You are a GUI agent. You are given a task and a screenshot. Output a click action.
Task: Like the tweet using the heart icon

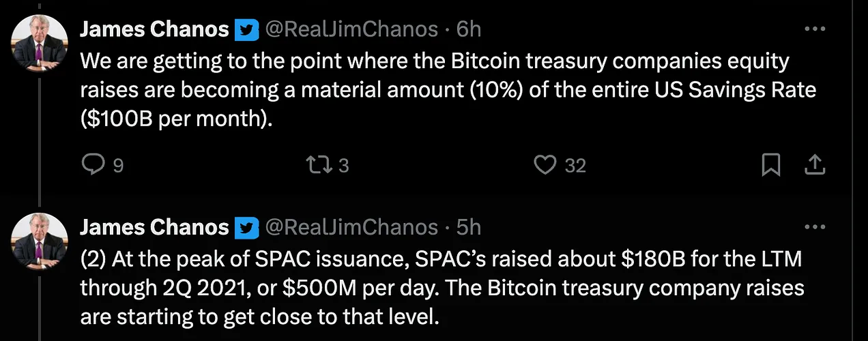click(x=545, y=165)
